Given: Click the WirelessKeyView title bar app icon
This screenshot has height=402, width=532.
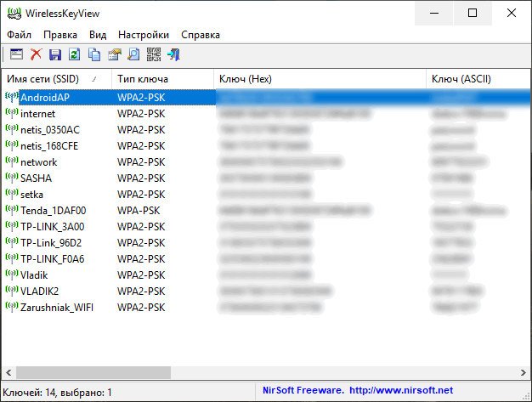Looking at the screenshot, I should click(x=14, y=14).
